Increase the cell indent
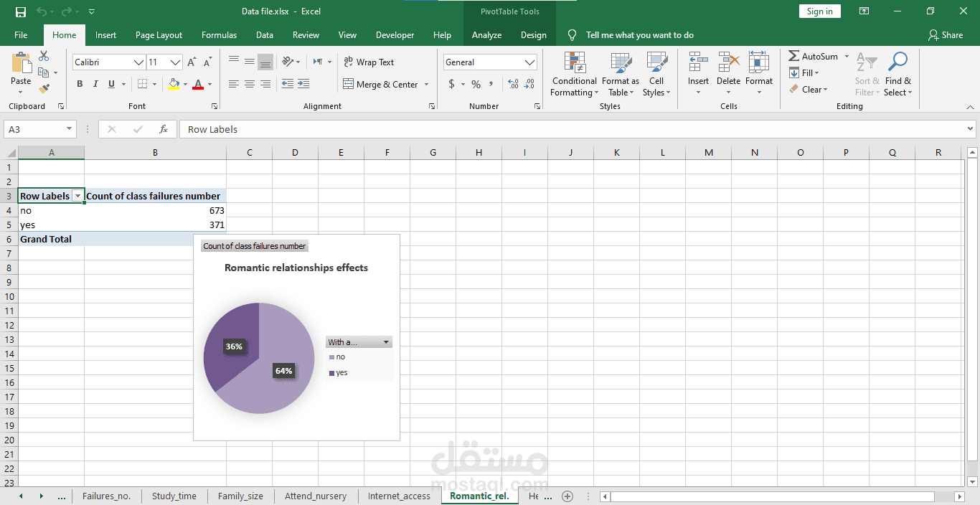 303,84
